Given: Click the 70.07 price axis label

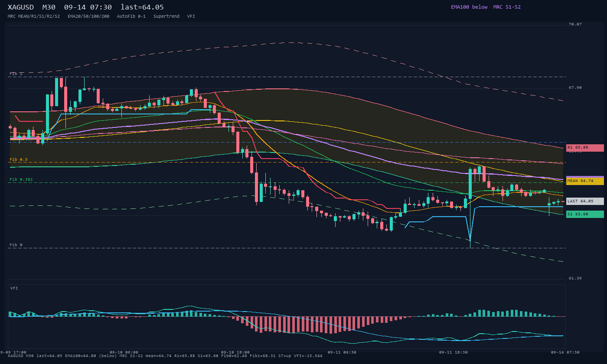Looking at the screenshot, I should tap(575, 24).
